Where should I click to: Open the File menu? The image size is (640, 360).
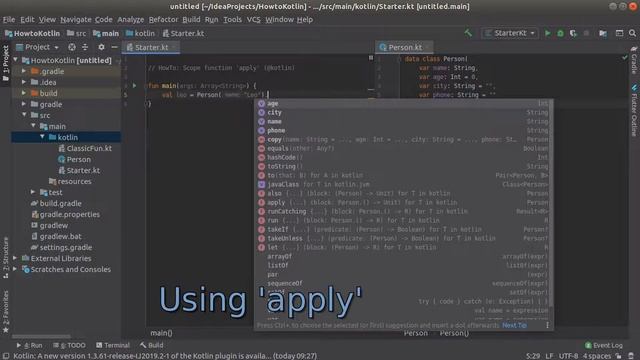pos(9,20)
